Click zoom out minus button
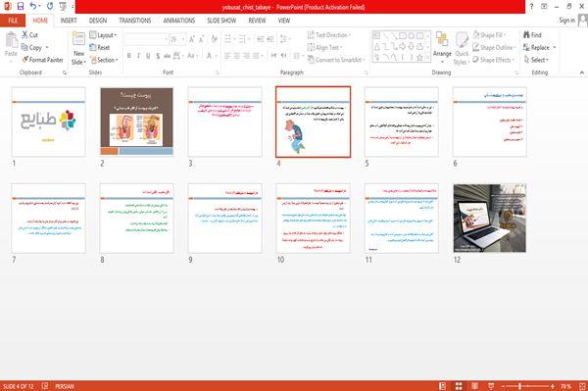The height and width of the screenshot is (391, 588). coord(504,386)
